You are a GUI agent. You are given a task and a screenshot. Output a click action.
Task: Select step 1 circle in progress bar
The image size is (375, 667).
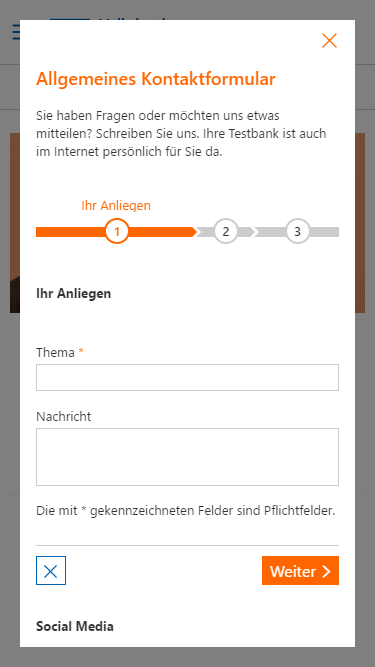point(117,231)
